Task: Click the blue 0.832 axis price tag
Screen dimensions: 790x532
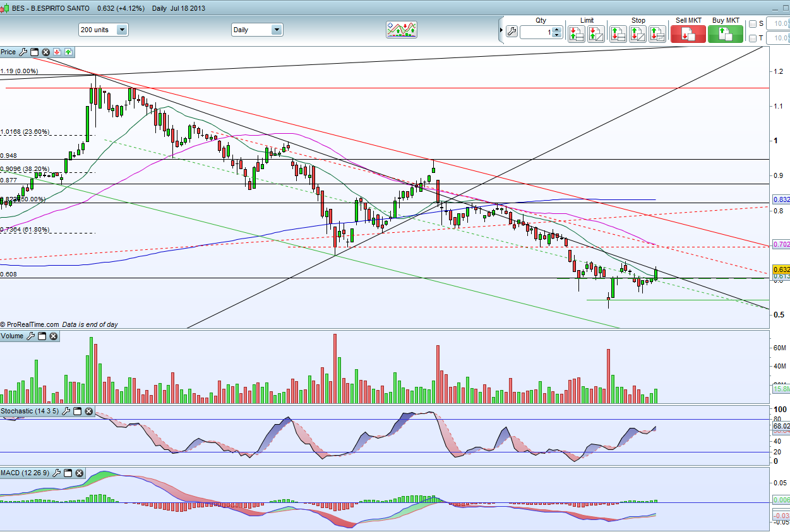Action: pyautogui.click(x=781, y=200)
